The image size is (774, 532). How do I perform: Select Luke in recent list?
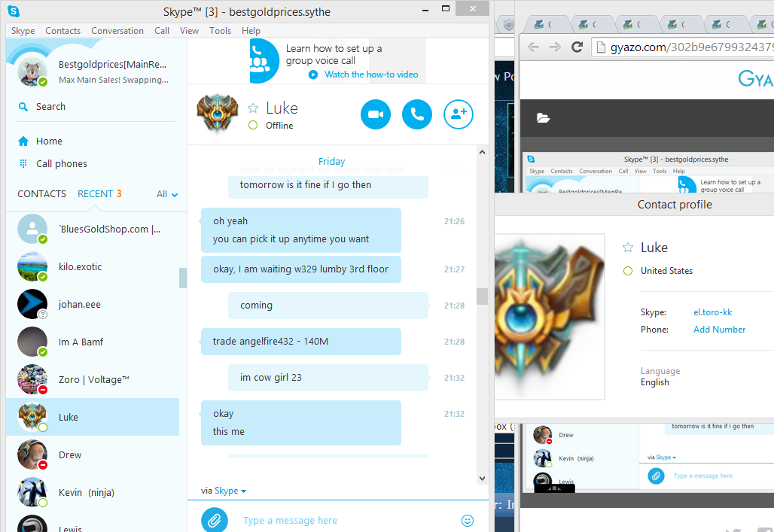tap(93, 417)
